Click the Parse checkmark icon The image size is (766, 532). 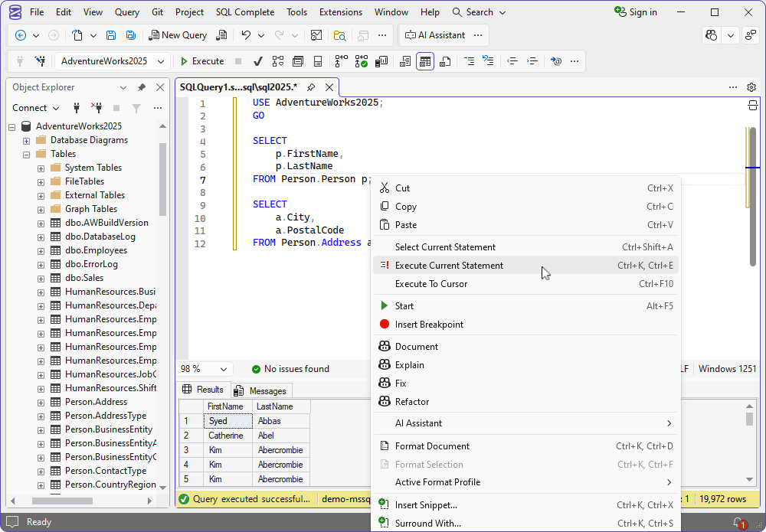point(258,61)
